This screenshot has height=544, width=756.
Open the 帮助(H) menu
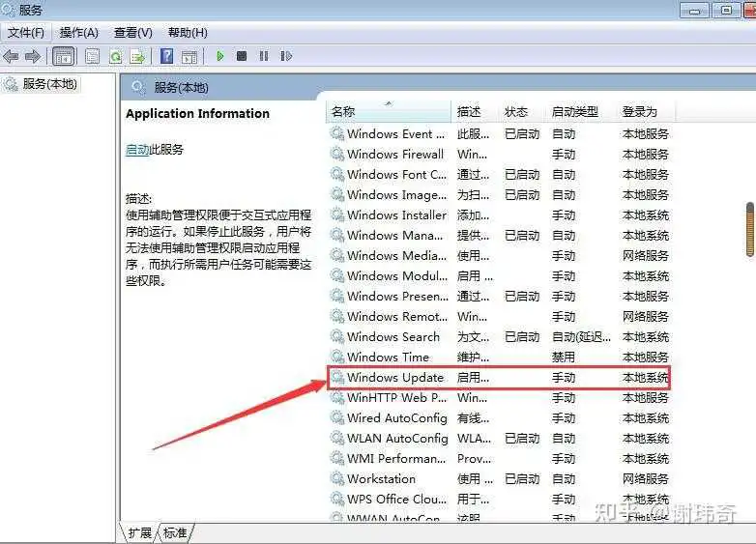[x=188, y=32]
